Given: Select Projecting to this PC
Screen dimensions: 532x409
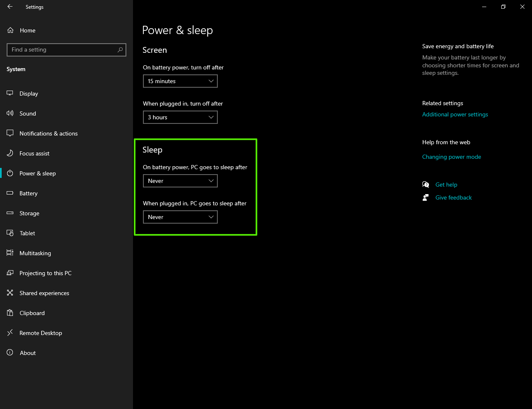Looking at the screenshot, I should 66,273.
